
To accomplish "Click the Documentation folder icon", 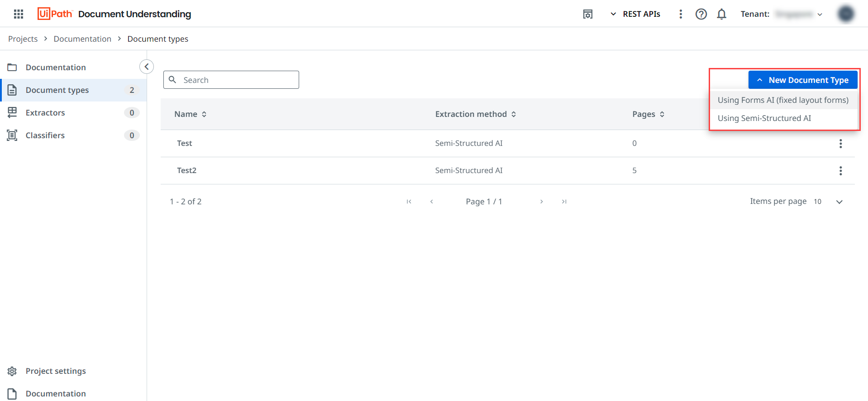I will coord(12,68).
